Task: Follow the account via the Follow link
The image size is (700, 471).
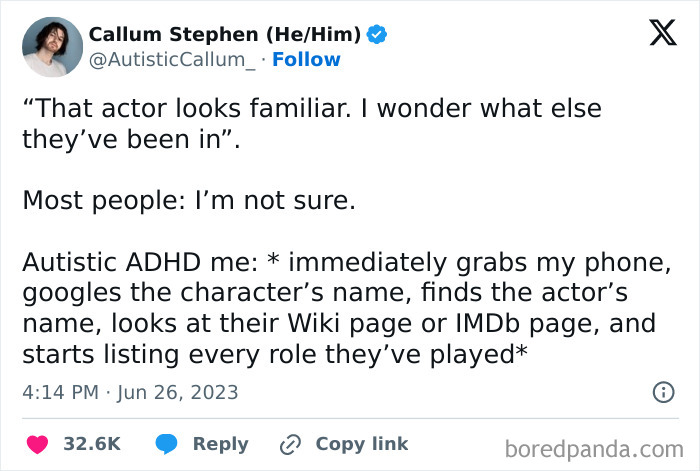Action: tap(305, 60)
